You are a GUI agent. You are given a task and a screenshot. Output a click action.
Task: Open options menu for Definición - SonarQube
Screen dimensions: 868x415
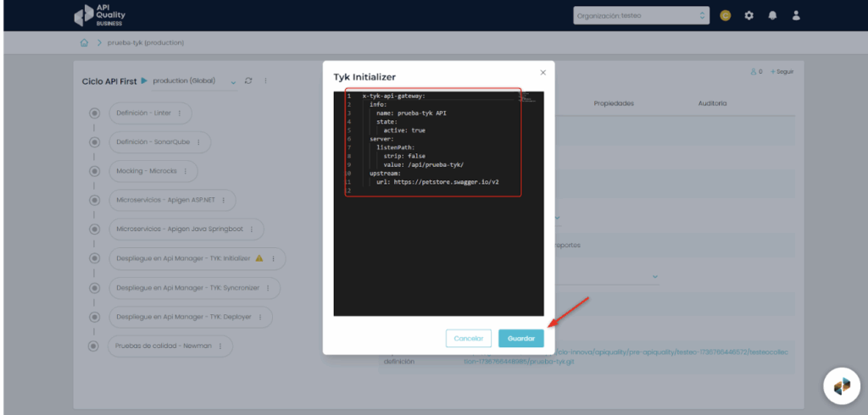pyautogui.click(x=198, y=142)
